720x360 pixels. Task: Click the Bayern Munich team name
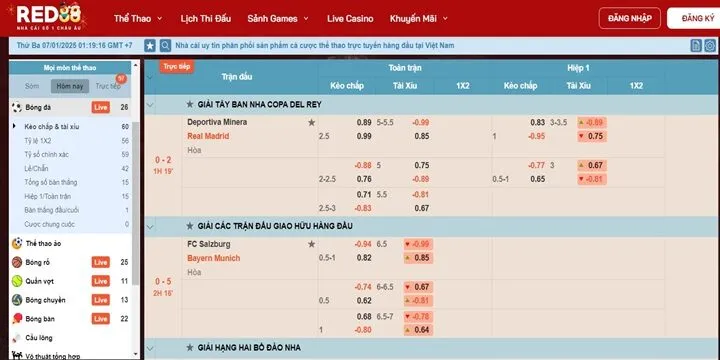pyautogui.click(x=214, y=258)
